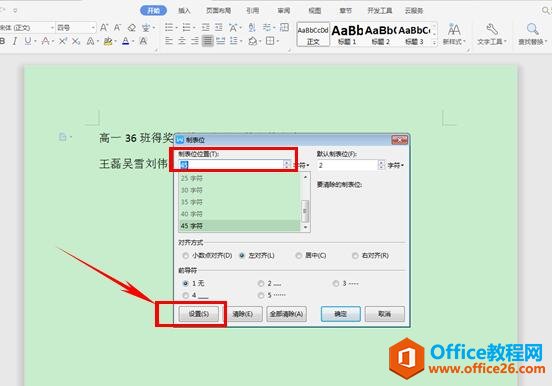This screenshot has width=552, height=386.
Task: Apply the 标题 1 style
Action: [x=347, y=35]
